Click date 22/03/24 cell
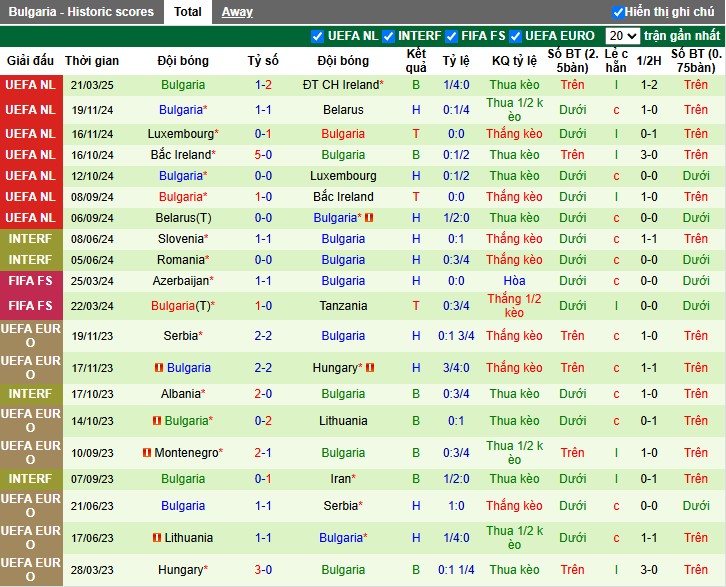Image resolution: width=726 pixels, height=587 pixels. click(x=92, y=306)
